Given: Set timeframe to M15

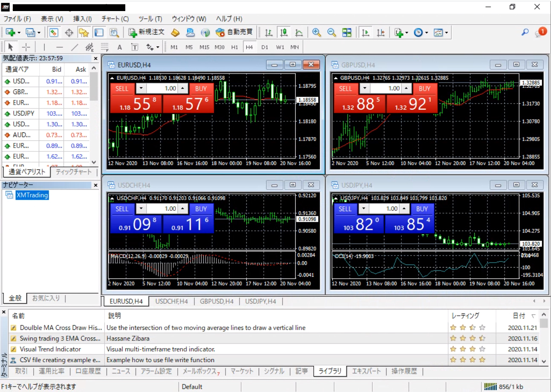Looking at the screenshot, I should tap(204, 47).
